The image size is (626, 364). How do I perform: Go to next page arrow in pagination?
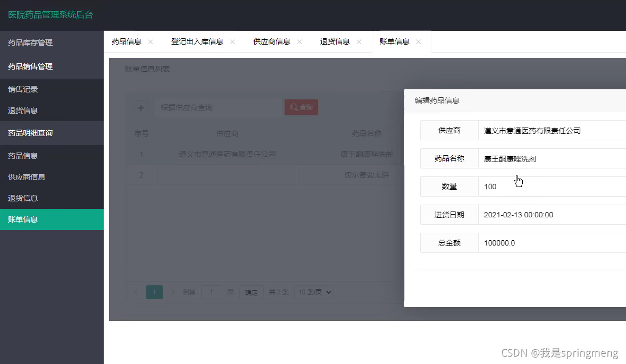pos(172,292)
